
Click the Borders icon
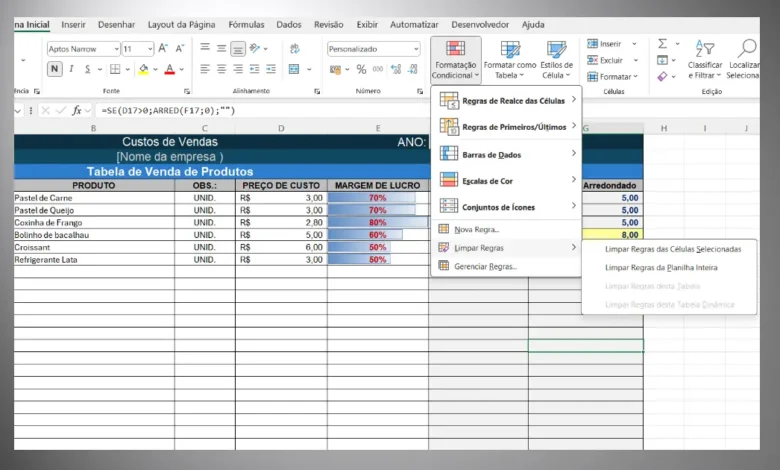click(115, 69)
